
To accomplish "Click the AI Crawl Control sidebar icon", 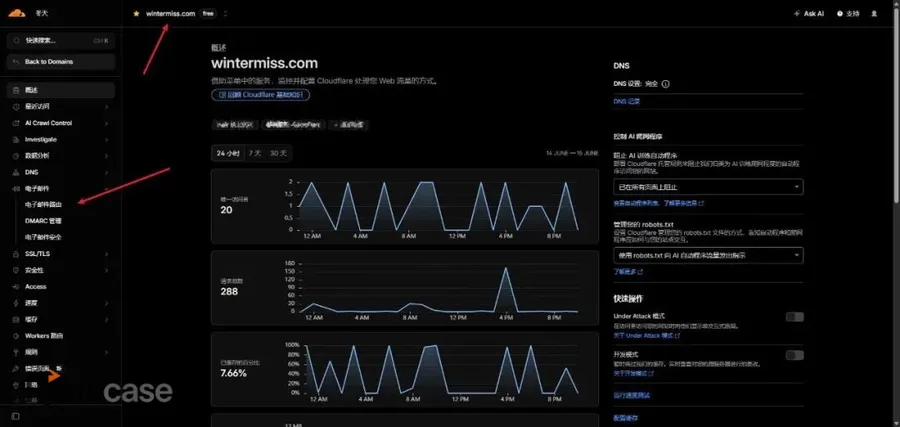I will pyautogui.click(x=15, y=123).
